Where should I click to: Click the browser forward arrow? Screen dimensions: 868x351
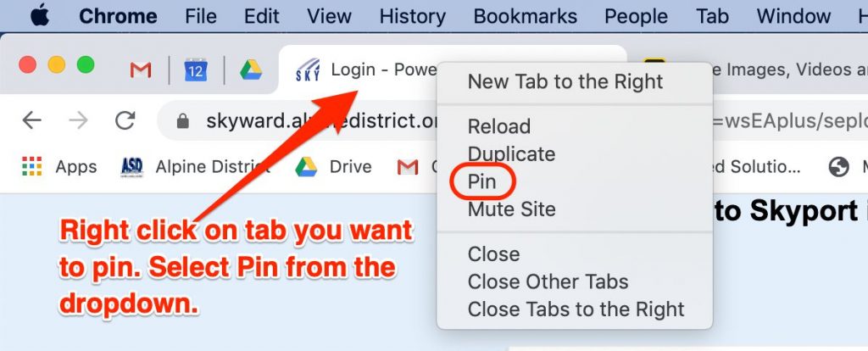click(78, 120)
